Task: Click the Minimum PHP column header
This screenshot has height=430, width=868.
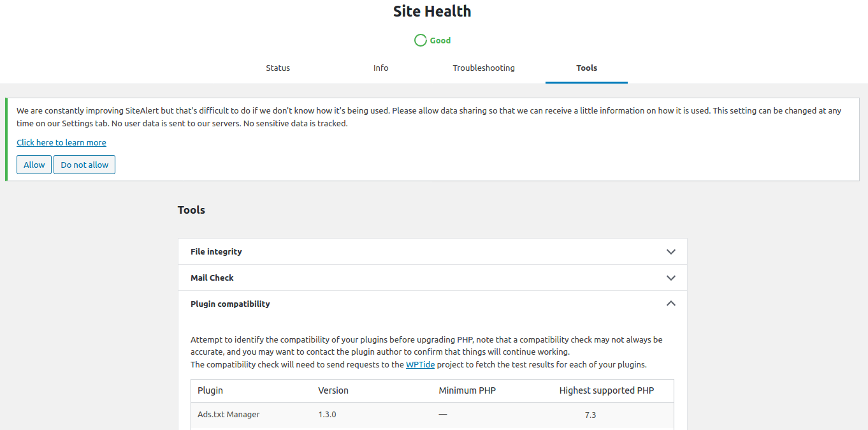Action: [467, 390]
